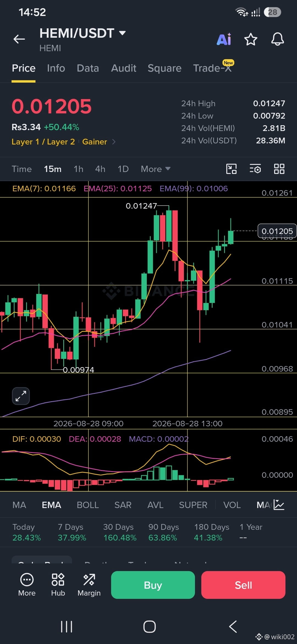Tap Android home button
The height and width of the screenshot is (644, 297).
pos(150,627)
